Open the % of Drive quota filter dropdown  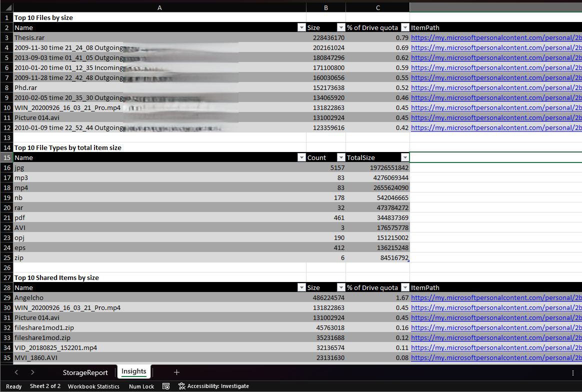pos(405,27)
